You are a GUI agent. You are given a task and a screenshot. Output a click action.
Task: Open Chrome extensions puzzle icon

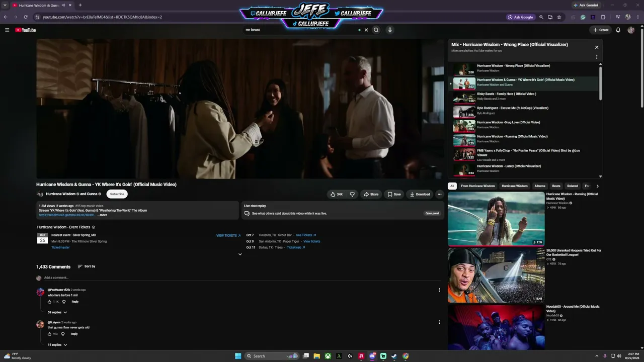click(603, 17)
